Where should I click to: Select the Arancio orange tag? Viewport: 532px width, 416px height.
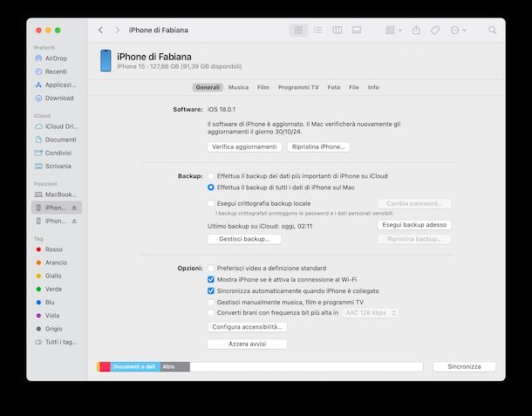[x=51, y=263]
